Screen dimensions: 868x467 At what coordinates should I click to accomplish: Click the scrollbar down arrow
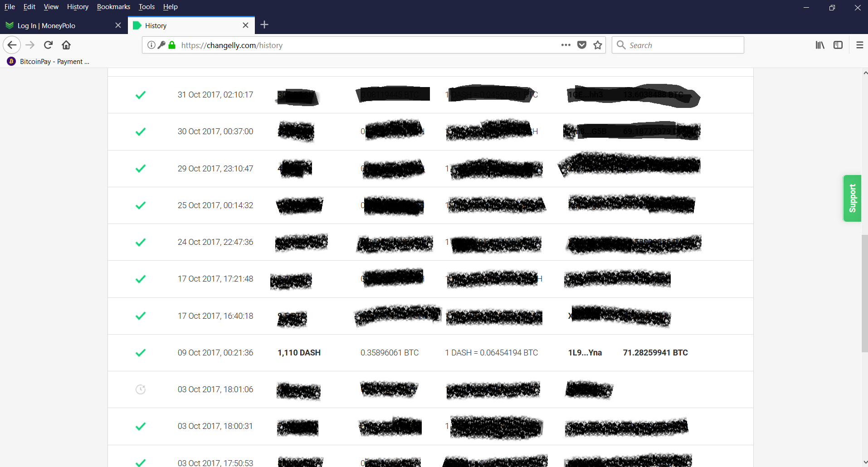pyautogui.click(x=865, y=462)
